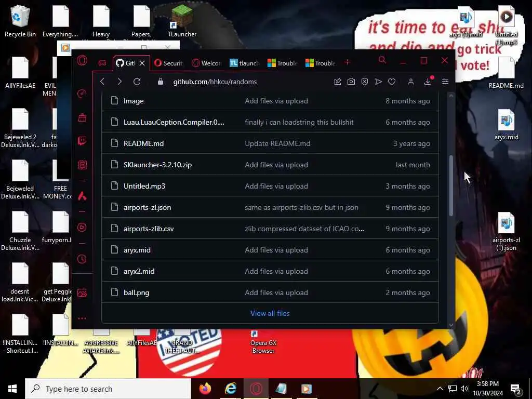Open aryx2.mid file link
Viewport: 532px width, 399px height.
(139, 271)
